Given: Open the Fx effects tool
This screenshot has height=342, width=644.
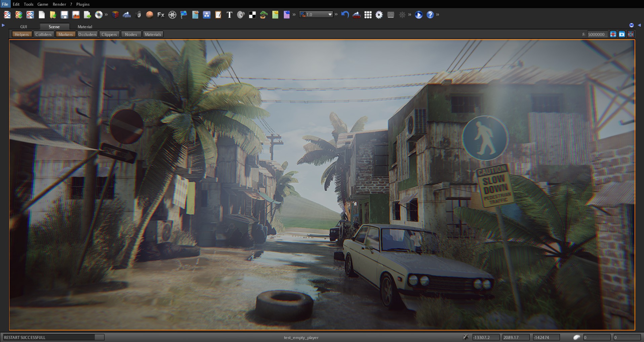Looking at the screenshot, I should (161, 15).
